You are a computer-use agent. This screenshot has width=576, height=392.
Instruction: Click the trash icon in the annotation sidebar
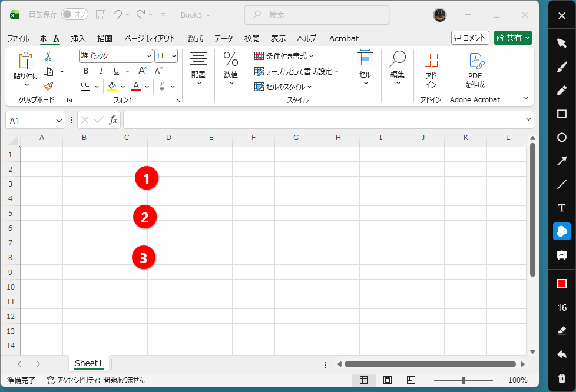coord(561,377)
